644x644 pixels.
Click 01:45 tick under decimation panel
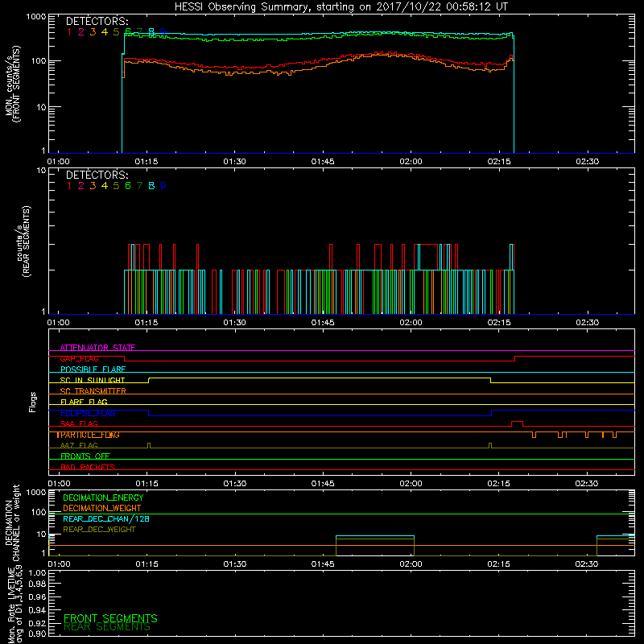pos(323,564)
